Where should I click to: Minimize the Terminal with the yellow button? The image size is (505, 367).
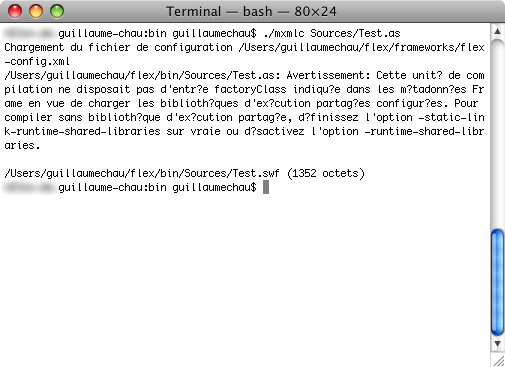point(36,11)
